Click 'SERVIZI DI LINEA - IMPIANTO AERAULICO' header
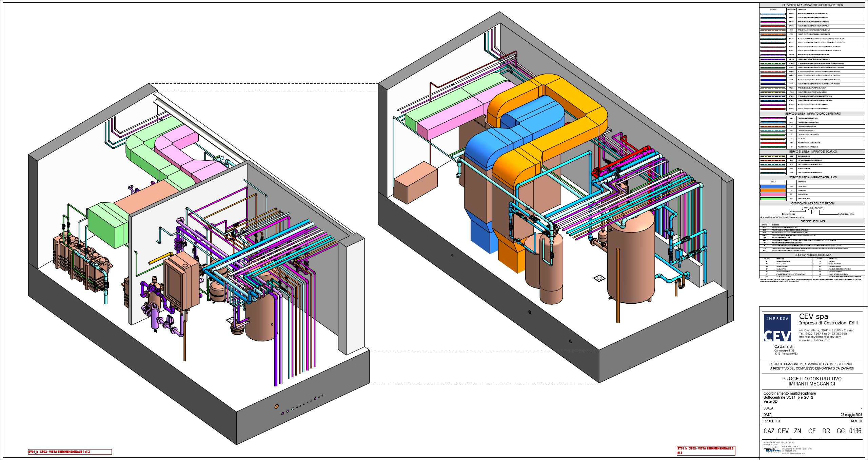The image size is (868, 460). coord(813,177)
